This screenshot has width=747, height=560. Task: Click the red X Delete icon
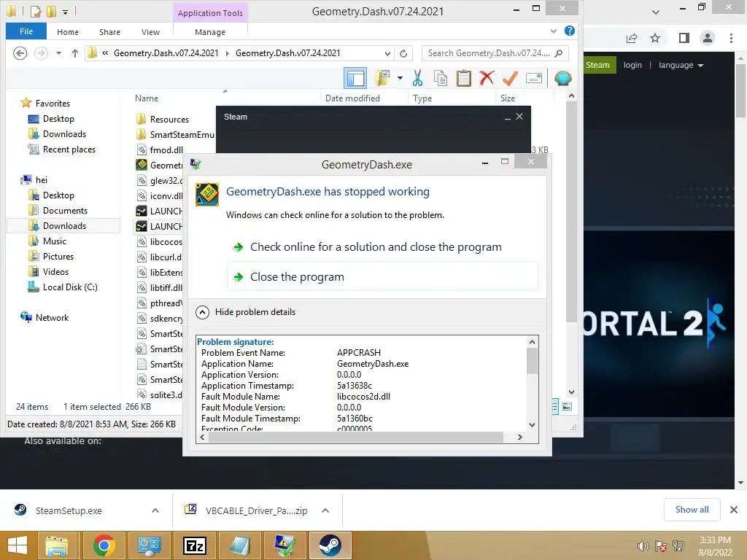487,78
